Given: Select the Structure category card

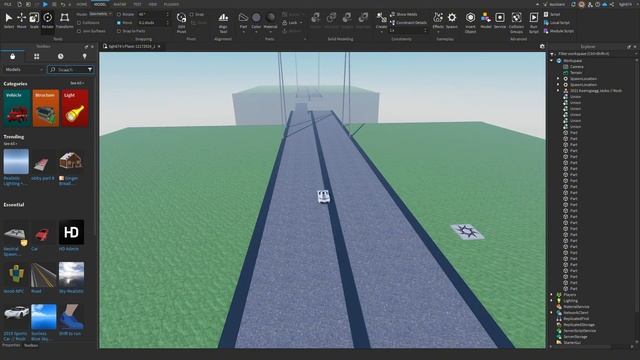Looking at the screenshot, I should pyautogui.click(x=46, y=108).
